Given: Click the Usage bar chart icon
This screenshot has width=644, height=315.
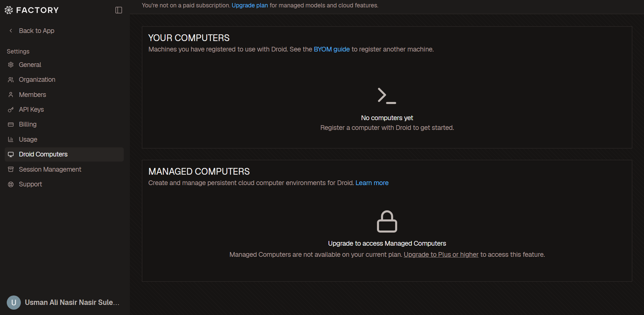Looking at the screenshot, I should 11,139.
